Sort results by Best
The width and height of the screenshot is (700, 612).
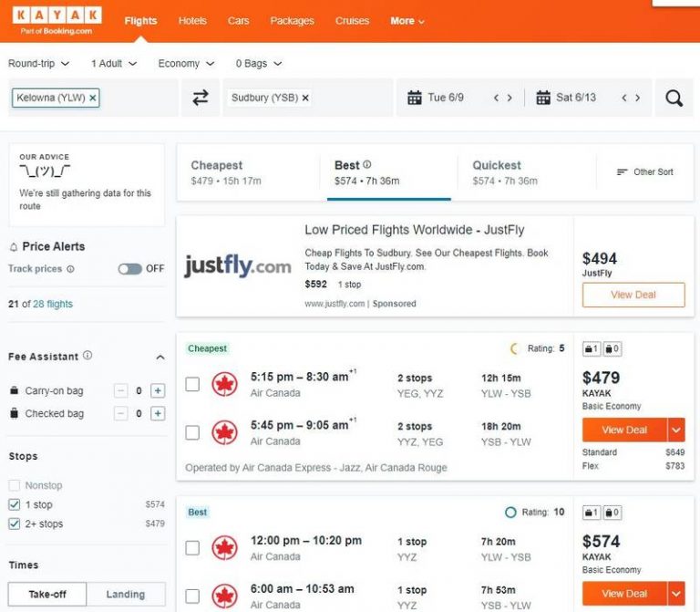coord(389,172)
